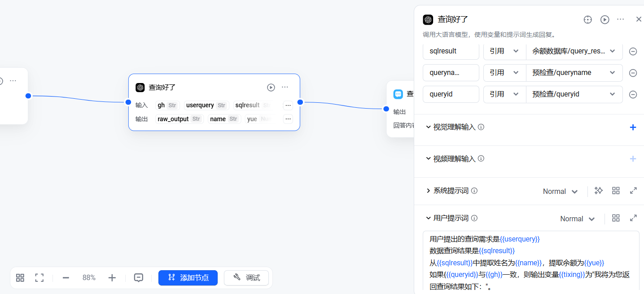Click the locate node crosshair icon

tap(587, 19)
